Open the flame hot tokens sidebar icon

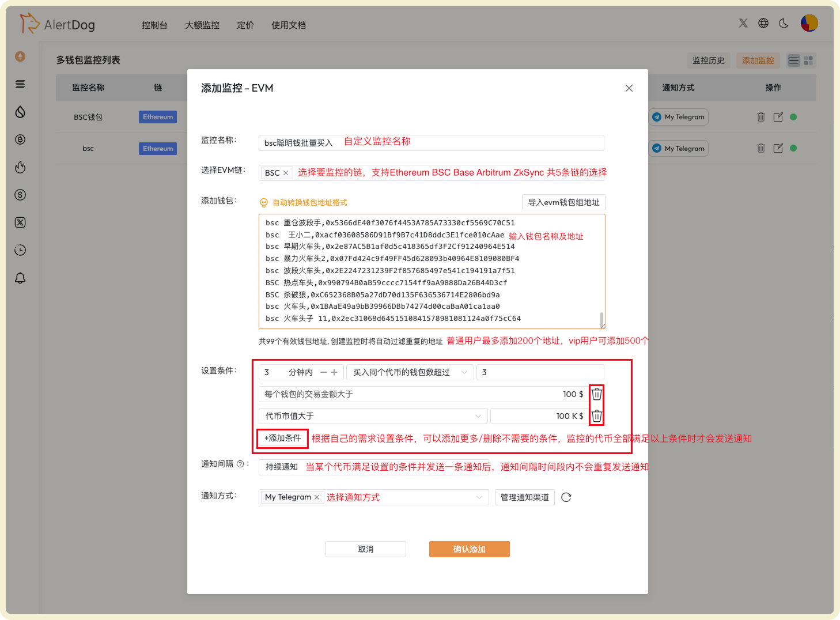coord(20,167)
